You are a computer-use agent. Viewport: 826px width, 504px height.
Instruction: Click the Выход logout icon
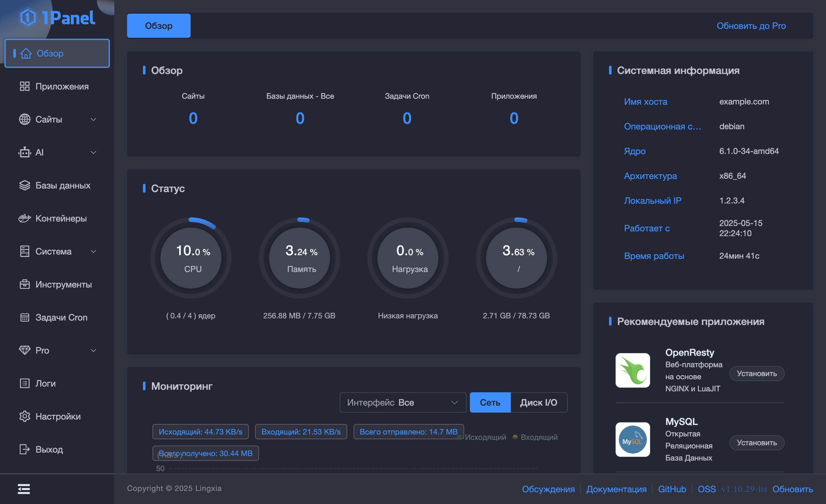pos(24,449)
